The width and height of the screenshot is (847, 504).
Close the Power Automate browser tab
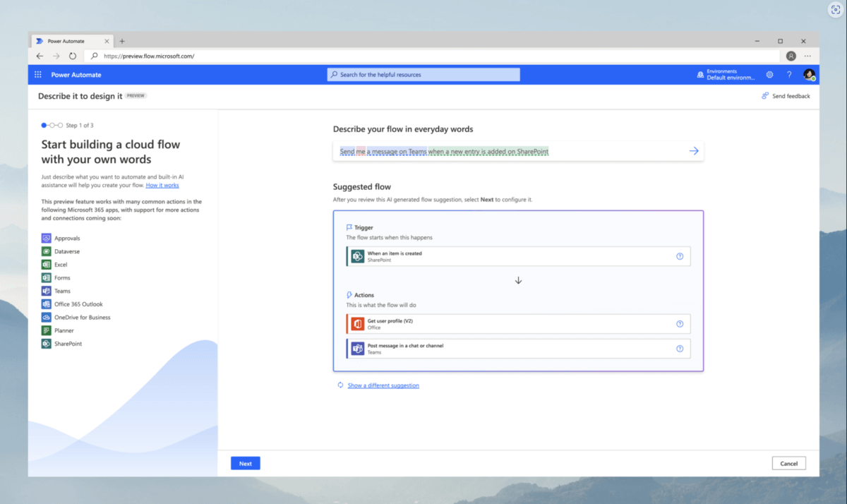pos(107,41)
